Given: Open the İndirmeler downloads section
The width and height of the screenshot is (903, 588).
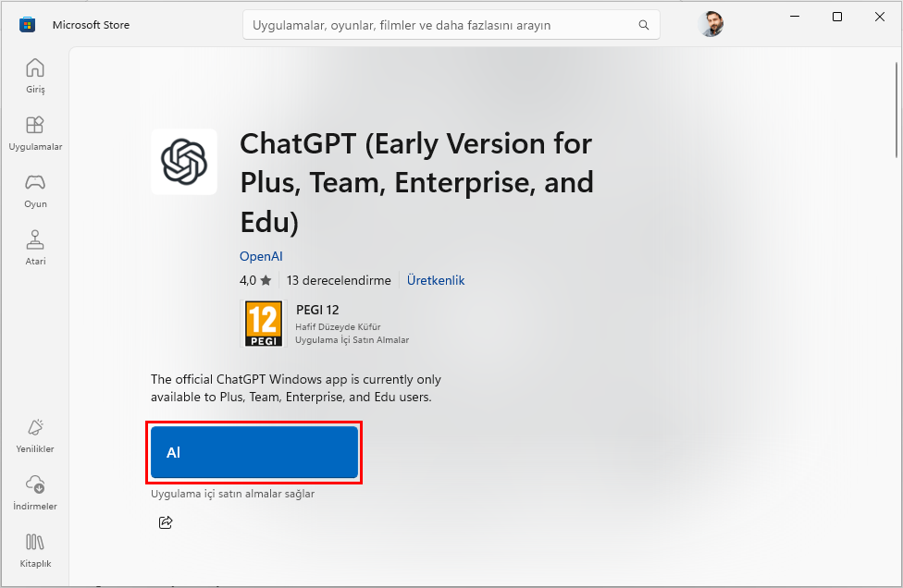Looking at the screenshot, I should [x=34, y=491].
